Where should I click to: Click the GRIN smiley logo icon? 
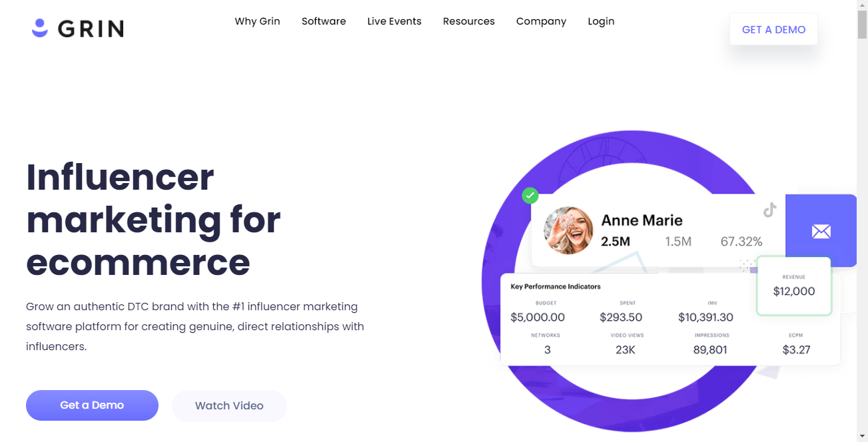point(40,28)
